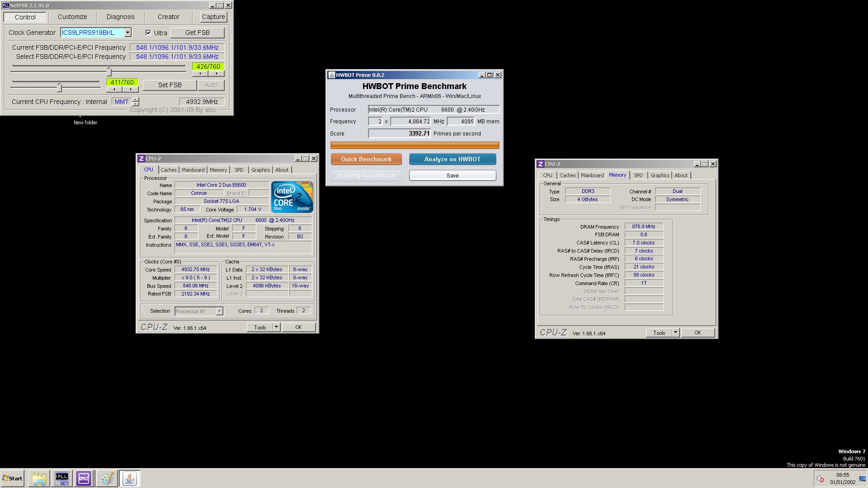
Task: Switch to Memory tab in left CPU-Z
Action: click(218, 170)
